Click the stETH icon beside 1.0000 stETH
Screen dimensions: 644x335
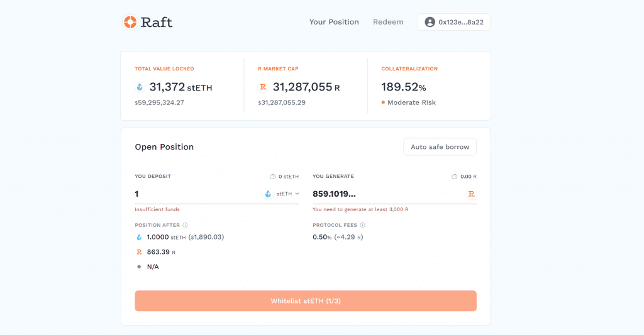click(x=139, y=238)
